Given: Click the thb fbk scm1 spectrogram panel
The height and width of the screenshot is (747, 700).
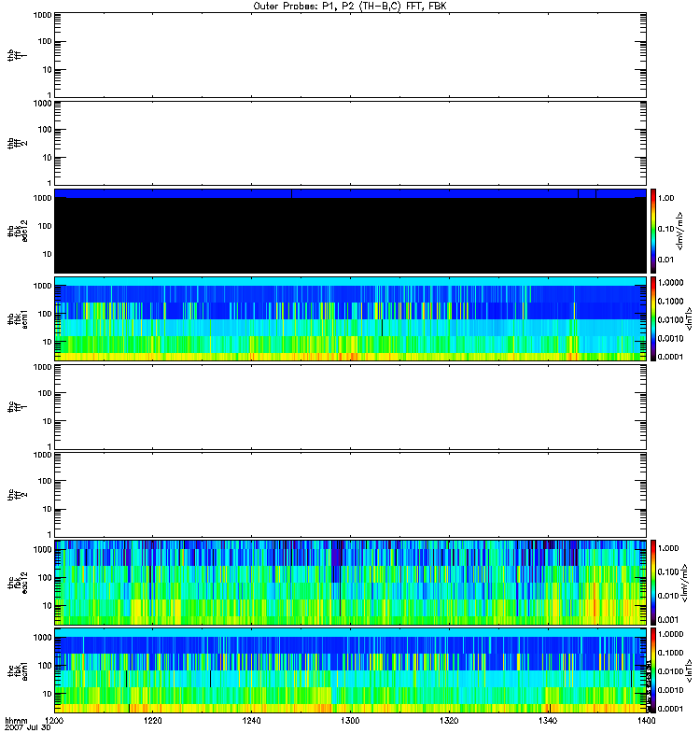Looking at the screenshot, I should tap(350, 318).
